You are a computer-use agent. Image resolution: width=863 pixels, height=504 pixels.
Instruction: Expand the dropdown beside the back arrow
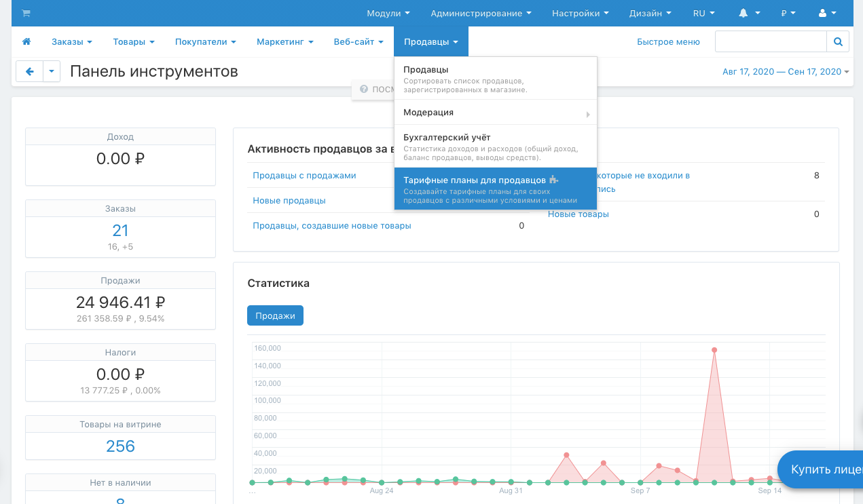(x=52, y=71)
